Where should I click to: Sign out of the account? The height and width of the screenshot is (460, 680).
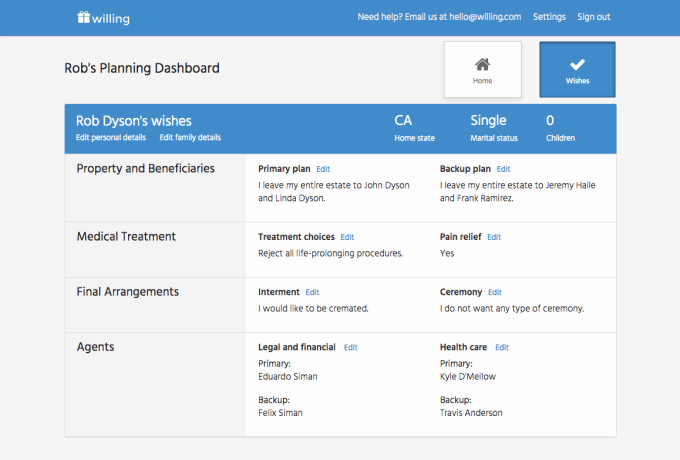click(x=594, y=17)
